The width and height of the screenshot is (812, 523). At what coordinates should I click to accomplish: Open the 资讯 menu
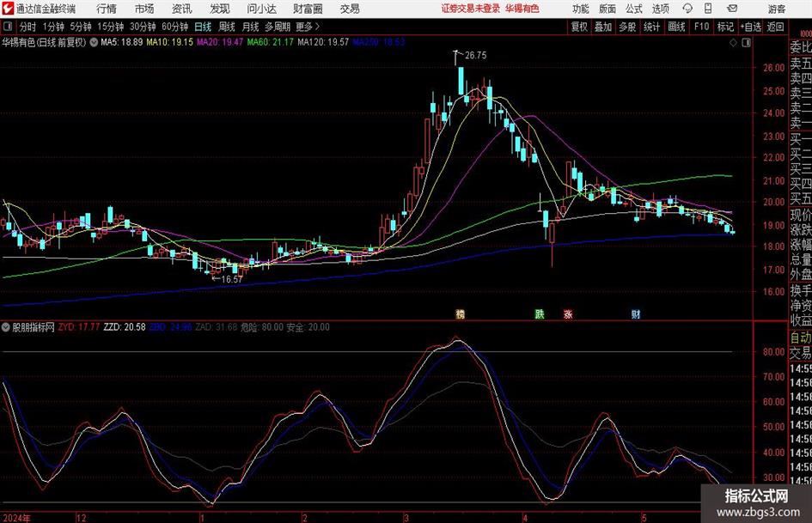[182, 9]
